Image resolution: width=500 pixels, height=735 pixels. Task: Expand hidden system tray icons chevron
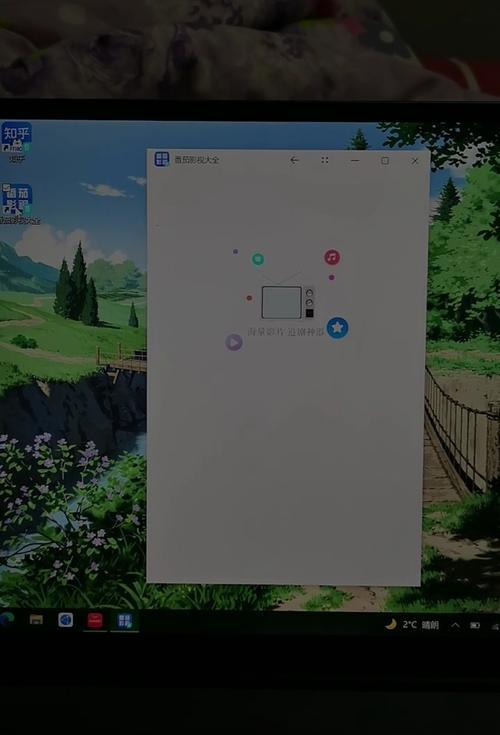[455, 625]
